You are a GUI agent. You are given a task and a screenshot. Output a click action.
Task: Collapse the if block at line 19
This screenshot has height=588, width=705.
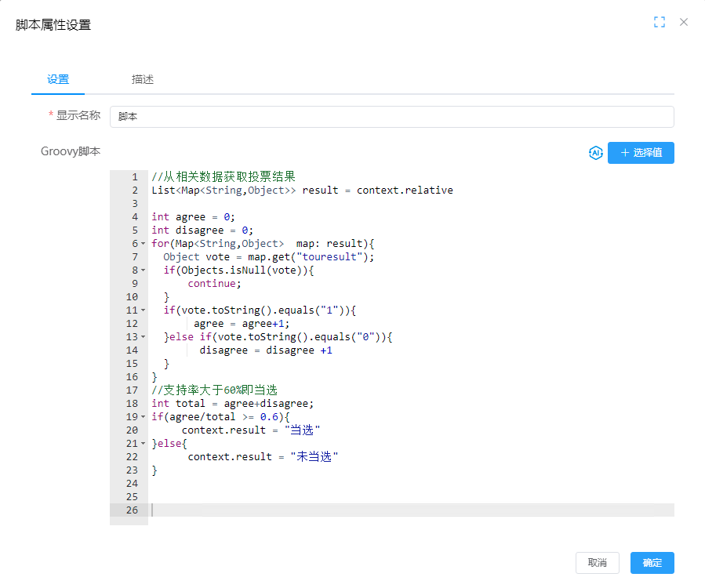point(143,417)
